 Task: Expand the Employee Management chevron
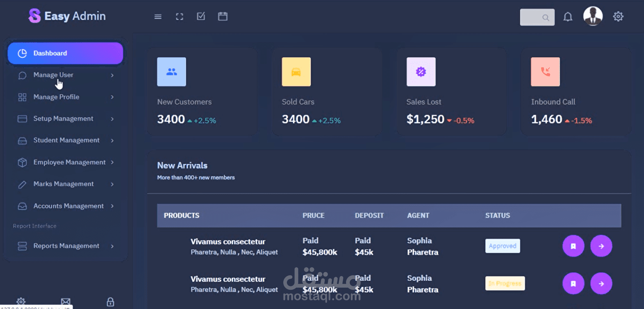click(112, 162)
